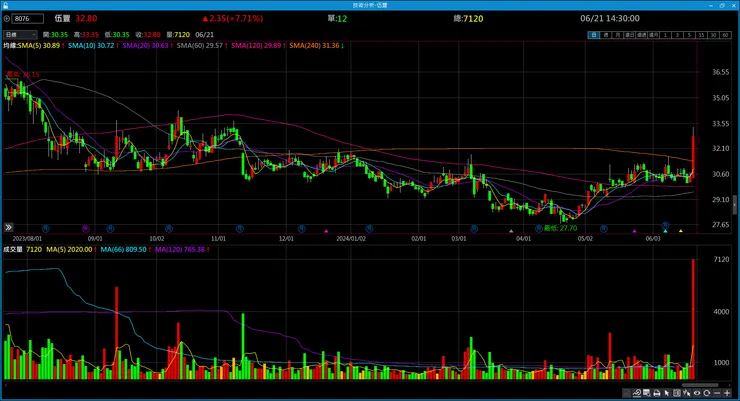This screenshot has width=740, height=401.
Task: Click the 最低: 27.70 low price label
Action: 560,228
